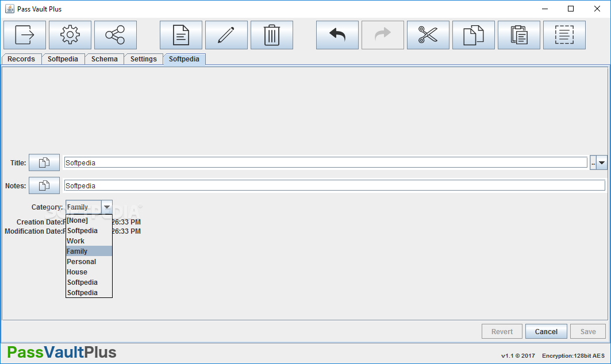
Task: Maximize the Pass Vault Plus window
Action: click(570, 9)
